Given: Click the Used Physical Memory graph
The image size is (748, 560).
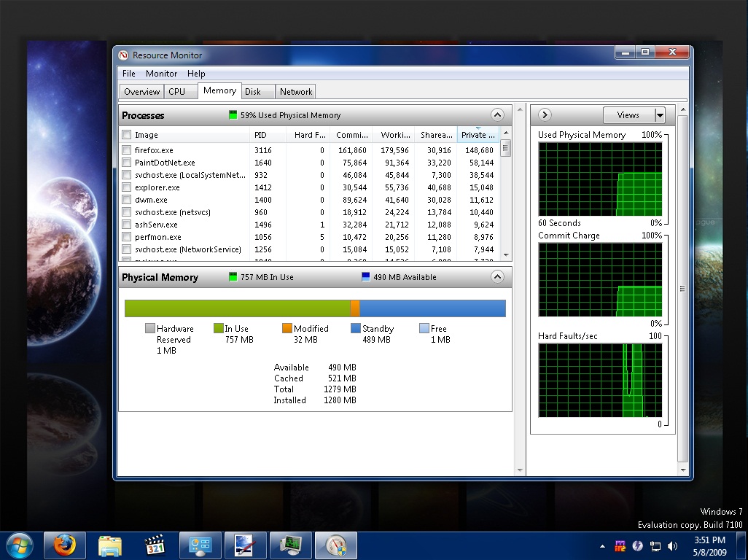Looking at the screenshot, I should pyautogui.click(x=600, y=179).
